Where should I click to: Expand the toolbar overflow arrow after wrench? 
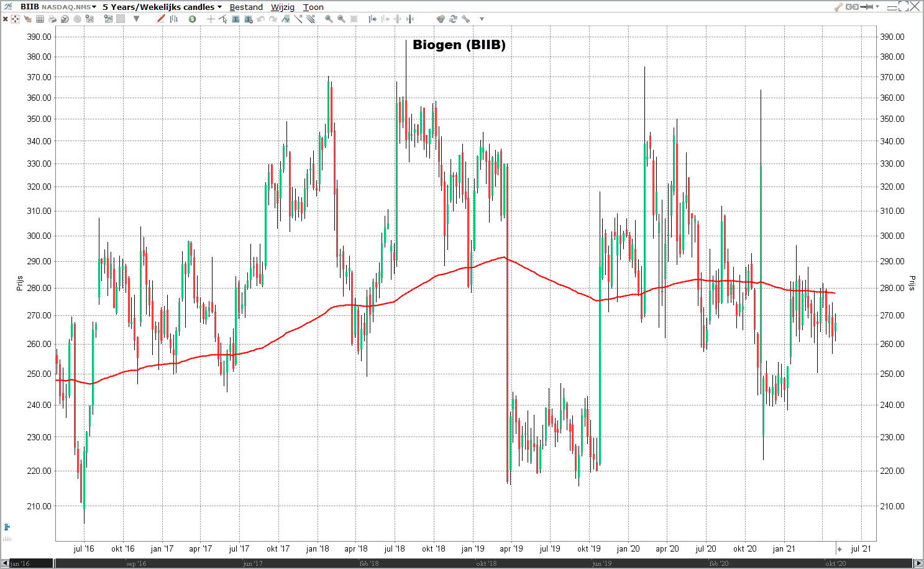pos(482,19)
